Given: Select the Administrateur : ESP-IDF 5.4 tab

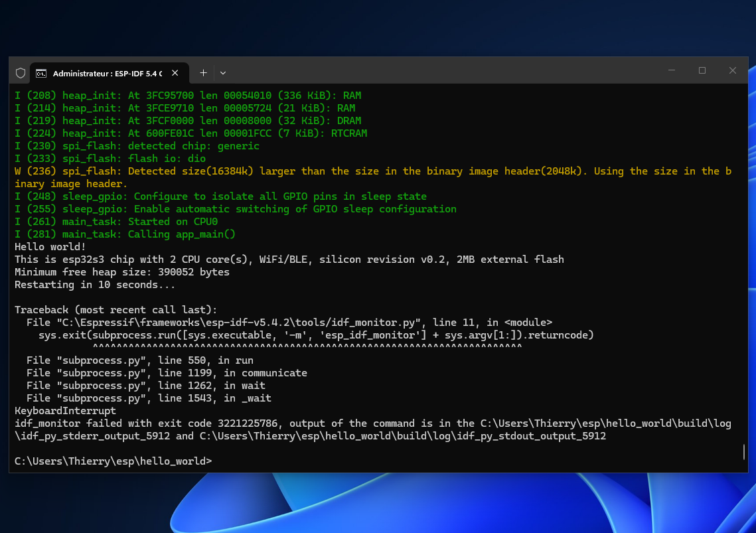Looking at the screenshot, I should coord(110,73).
